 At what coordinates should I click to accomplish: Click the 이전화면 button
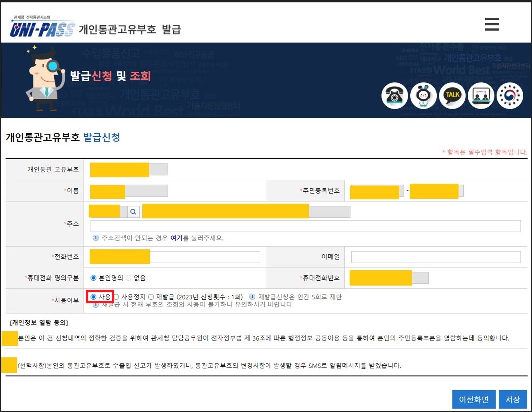click(x=473, y=399)
